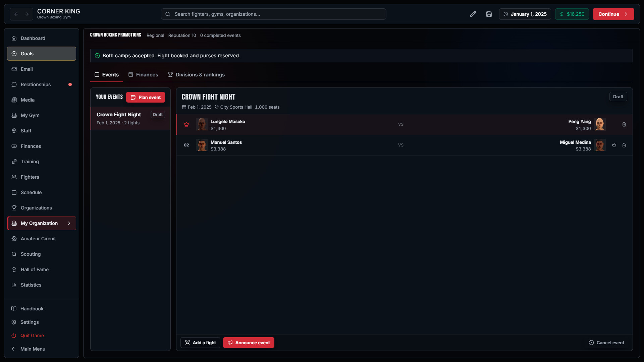
Task: Cancel event using the bottom-right link
Action: click(x=606, y=343)
